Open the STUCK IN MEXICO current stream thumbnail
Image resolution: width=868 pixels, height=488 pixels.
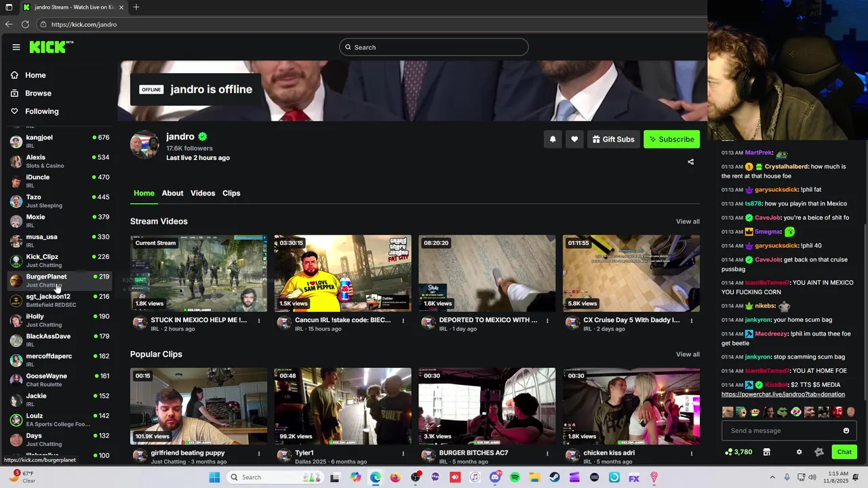coord(199,273)
